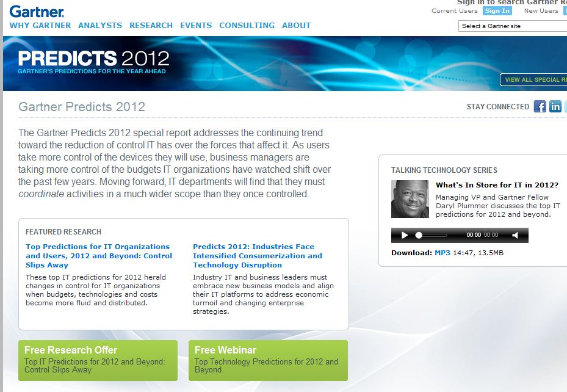Click the Gartner logo

coord(37,11)
